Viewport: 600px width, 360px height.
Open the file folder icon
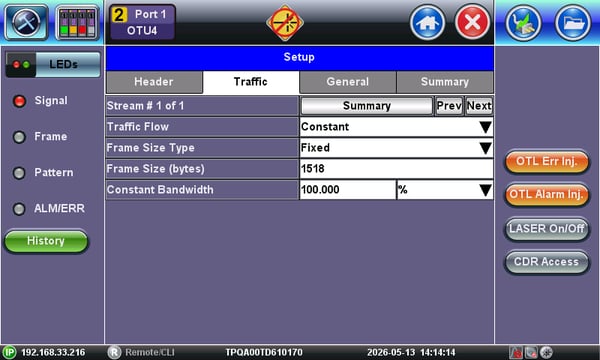pos(573,23)
